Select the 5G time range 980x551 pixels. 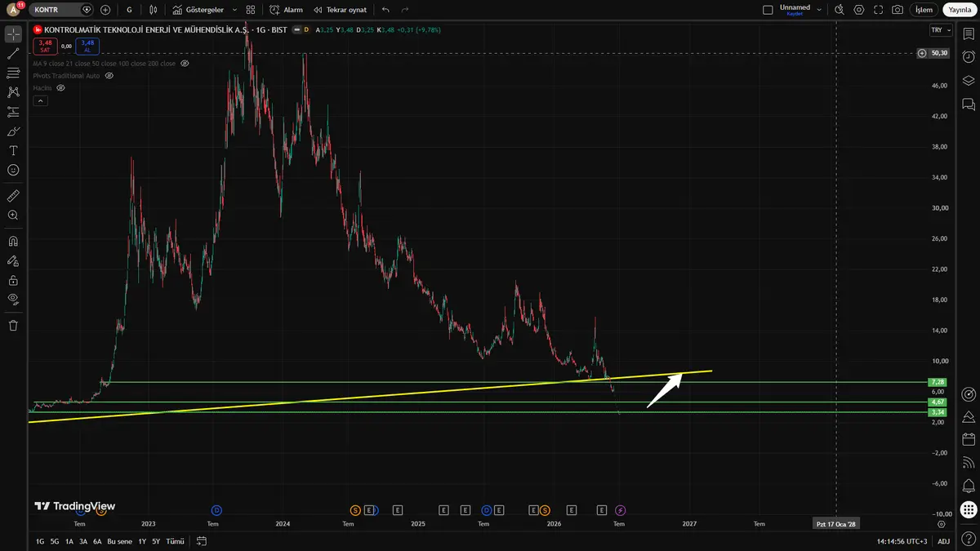(55, 541)
